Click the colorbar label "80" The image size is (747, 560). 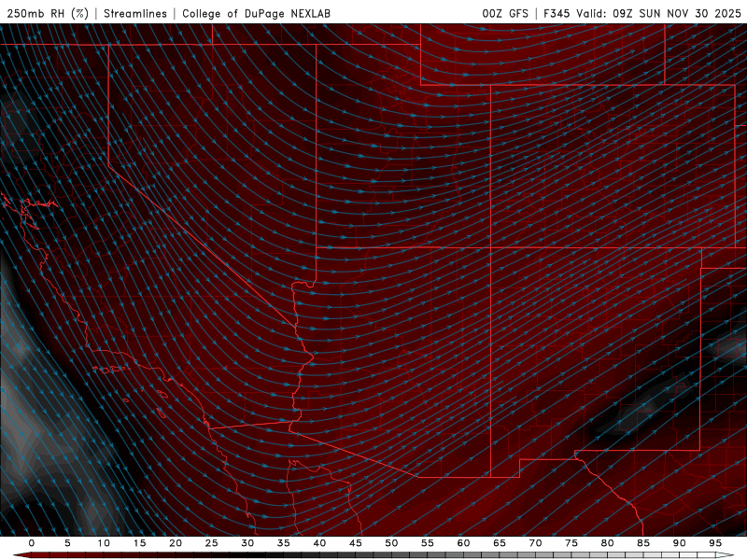607,543
